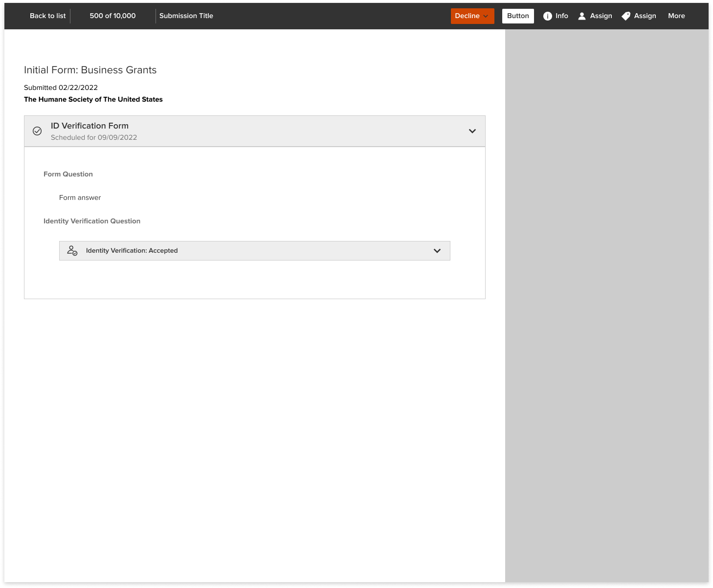Click Submitted 02/22/2022 text
The height and width of the screenshot is (588, 713).
pos(61,87)
